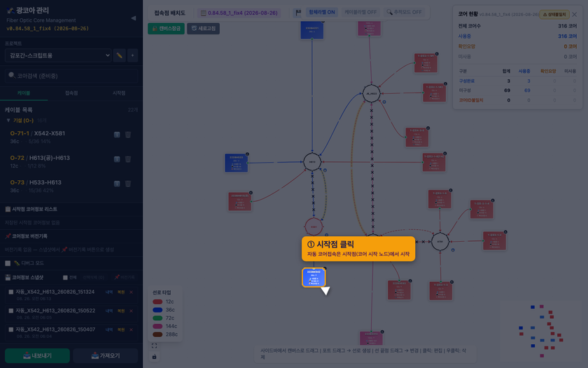Click the pink circular node below H613
588x368 pixels.
click(314, 227)
